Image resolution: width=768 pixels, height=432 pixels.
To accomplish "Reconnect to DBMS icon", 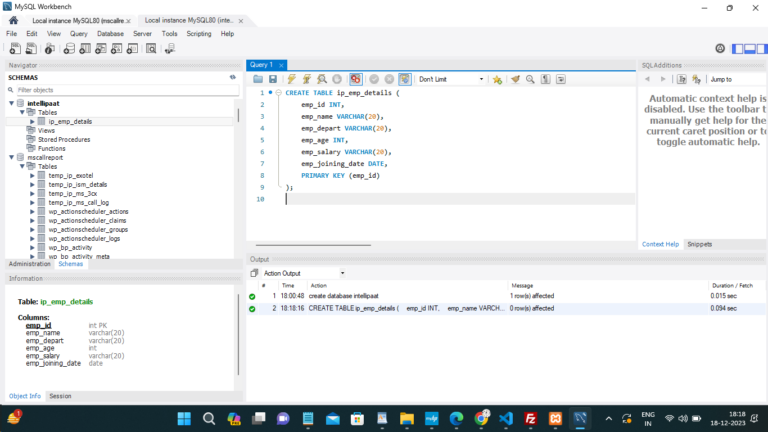I will (x=170, y=48).
